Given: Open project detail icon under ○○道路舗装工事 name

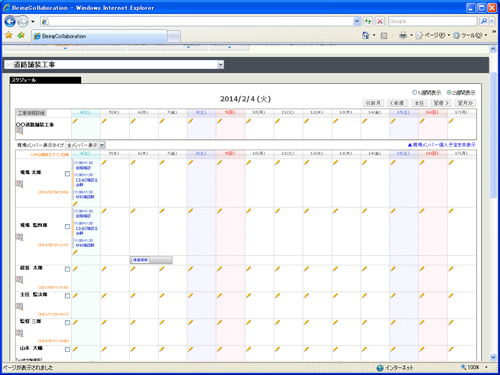Looking at the screenshot, I should click(x=20, y=131).
